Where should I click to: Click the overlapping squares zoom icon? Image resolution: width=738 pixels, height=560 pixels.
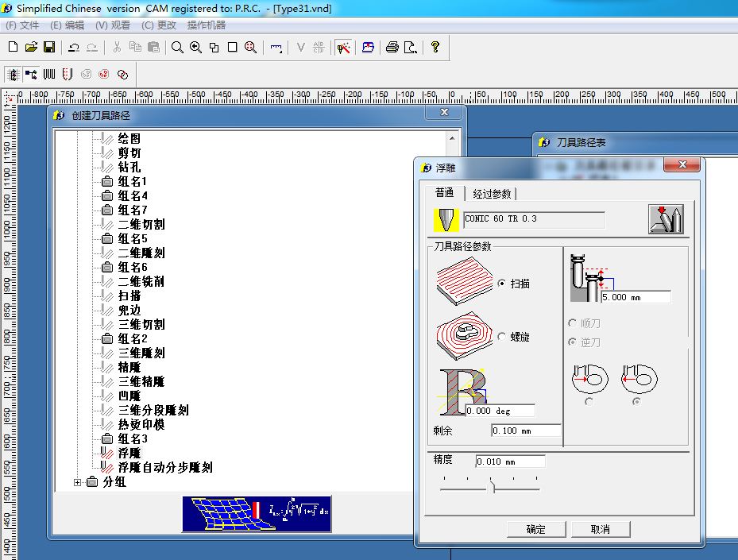[214, 47]
